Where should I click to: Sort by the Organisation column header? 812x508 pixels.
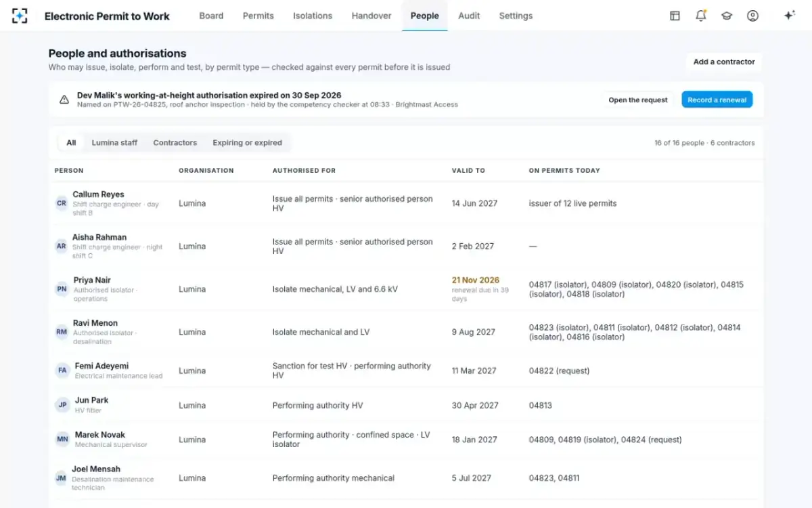206,171
